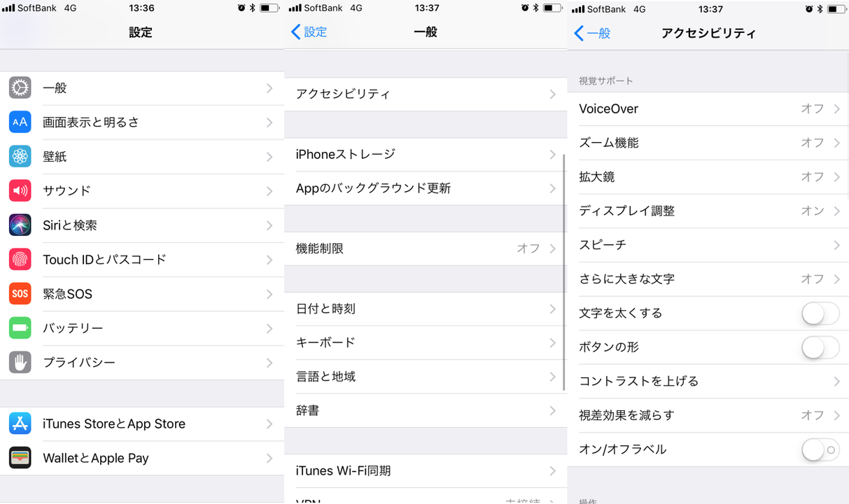Tap alarm icon in right status bar
The height and width of the screenshot is (504, 849).
coord(809,9)
